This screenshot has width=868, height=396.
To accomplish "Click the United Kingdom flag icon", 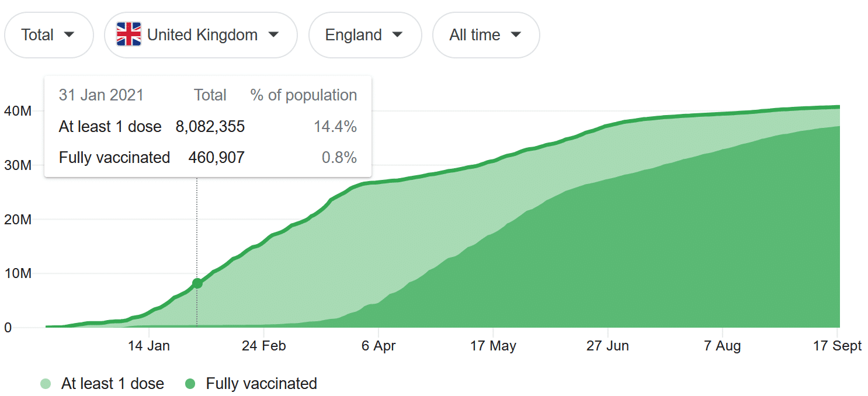I will point(129,35).
